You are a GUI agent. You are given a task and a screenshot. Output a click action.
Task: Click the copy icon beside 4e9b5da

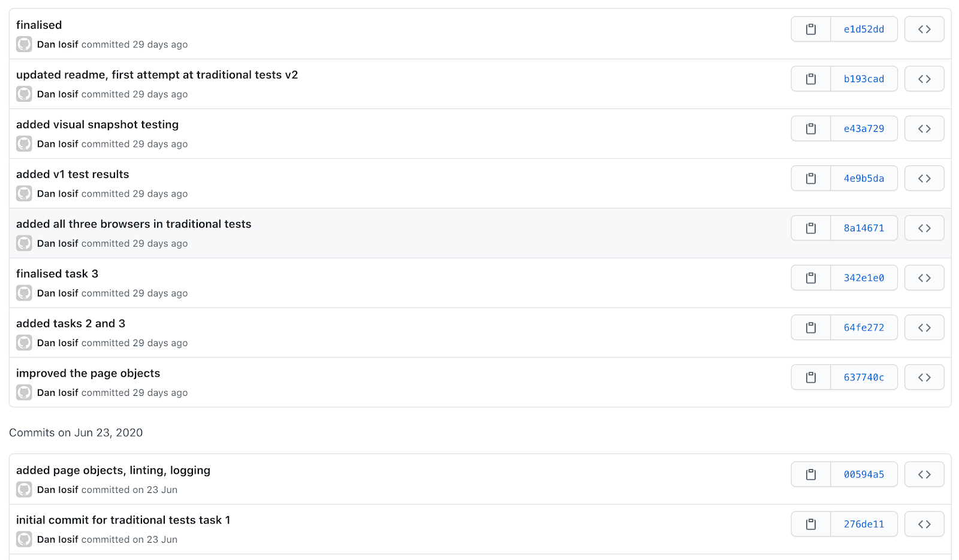pos(810,178)
